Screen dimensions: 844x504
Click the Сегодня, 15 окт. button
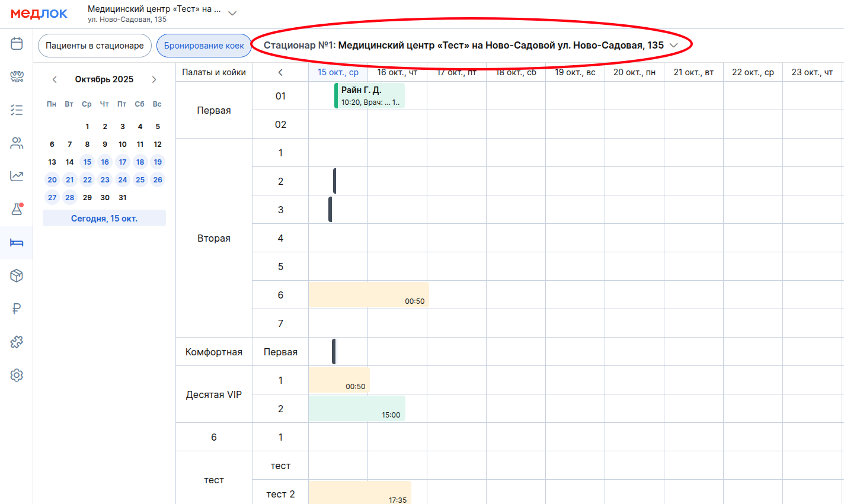(104, 219)
